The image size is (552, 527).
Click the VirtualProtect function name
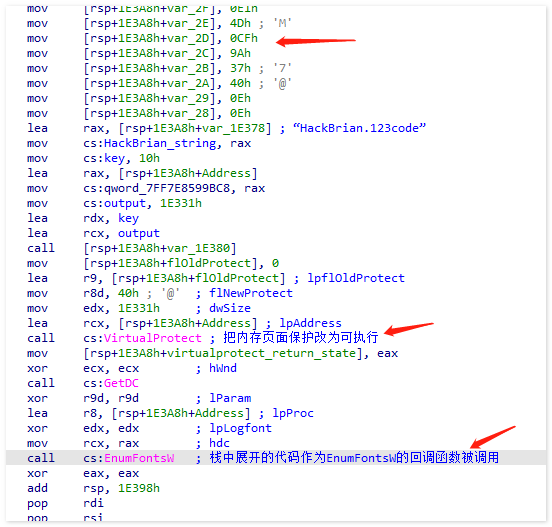coord(152,338)
